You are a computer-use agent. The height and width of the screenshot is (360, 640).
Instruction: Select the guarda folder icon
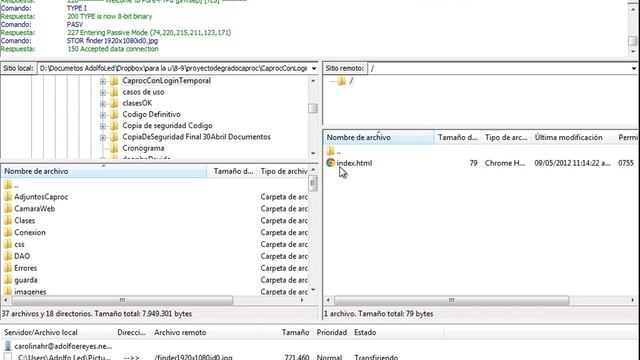(x=8, y=280)
